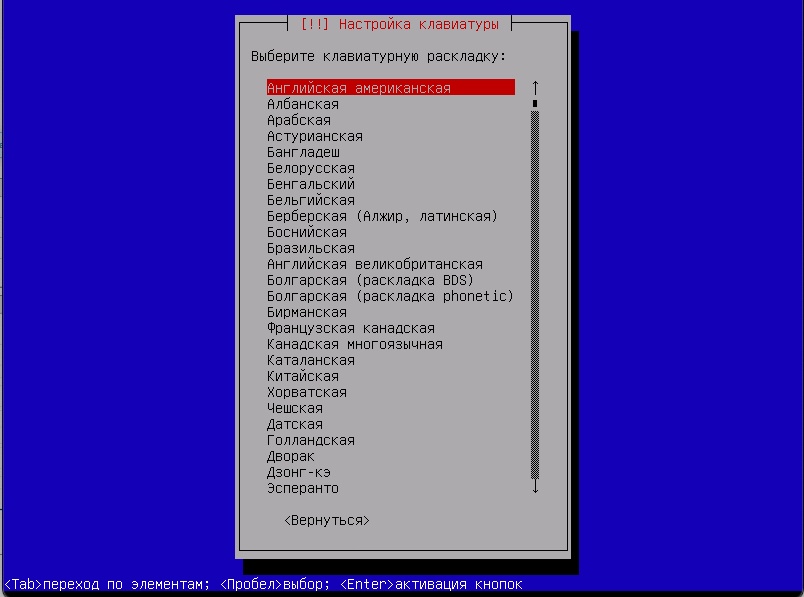Pick Эсперанто at the list bottom
The width and height of the screenshot is (804, 597).
click(303, 488)
